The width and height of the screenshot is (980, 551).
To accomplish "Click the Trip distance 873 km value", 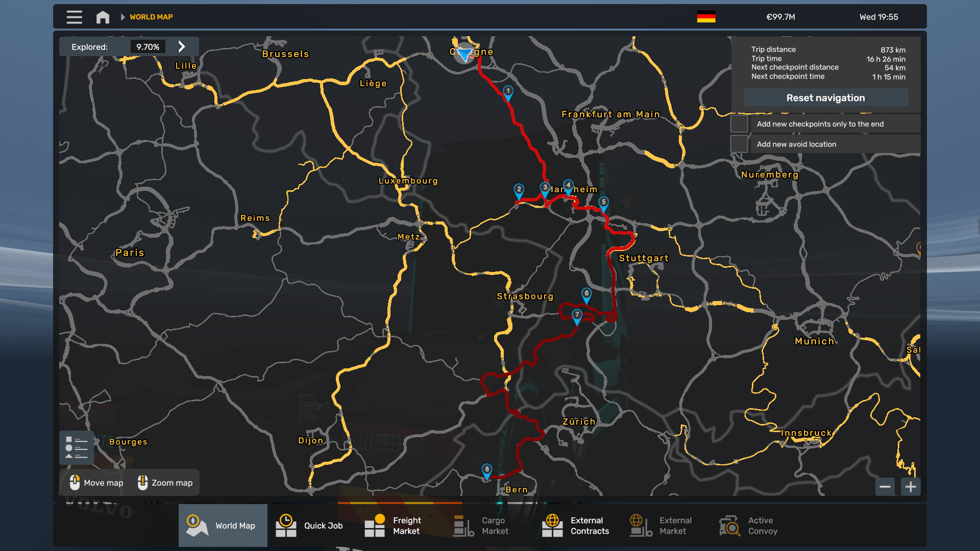I will pyautogui.click(x=893, y=50).
